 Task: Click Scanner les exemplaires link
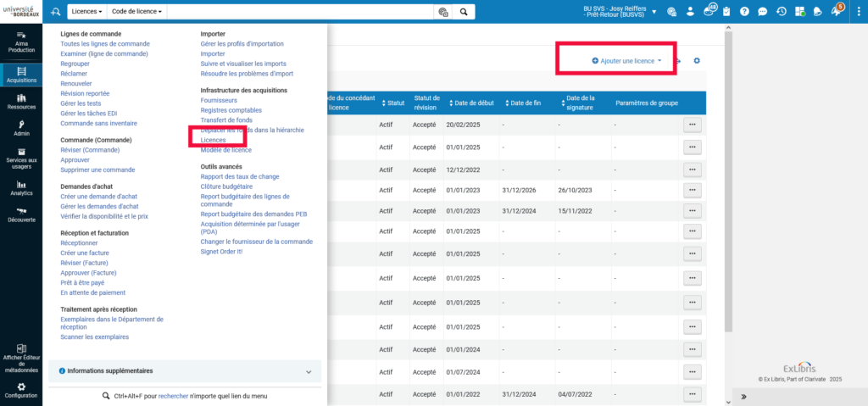click(x=95, y=336)
